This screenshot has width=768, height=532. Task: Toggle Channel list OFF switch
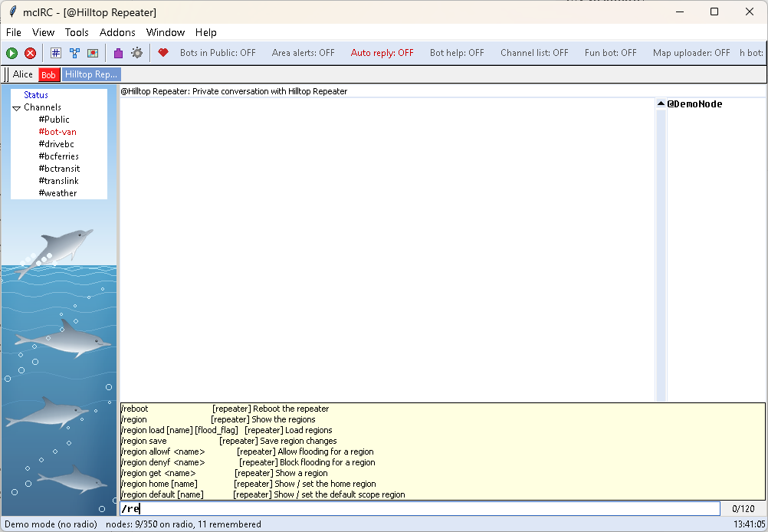pyautogui.click(x=534, y=53)
